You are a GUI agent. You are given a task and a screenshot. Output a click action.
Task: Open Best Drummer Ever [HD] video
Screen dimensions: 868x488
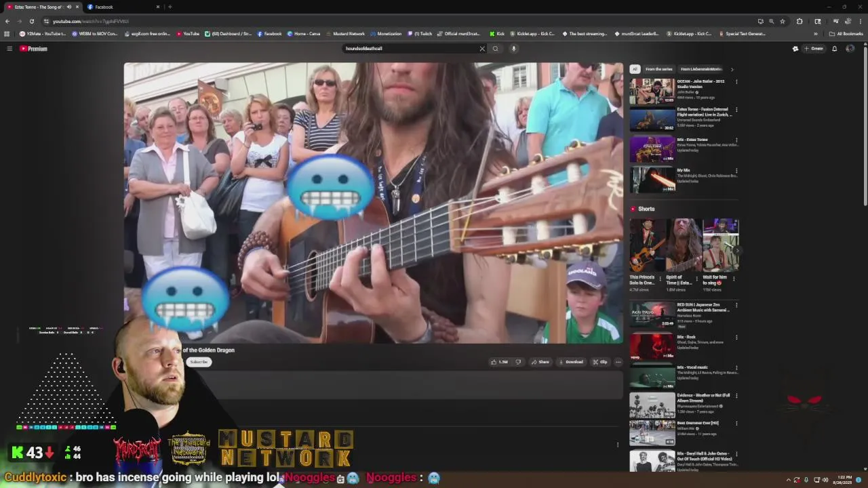pos(652,433)
